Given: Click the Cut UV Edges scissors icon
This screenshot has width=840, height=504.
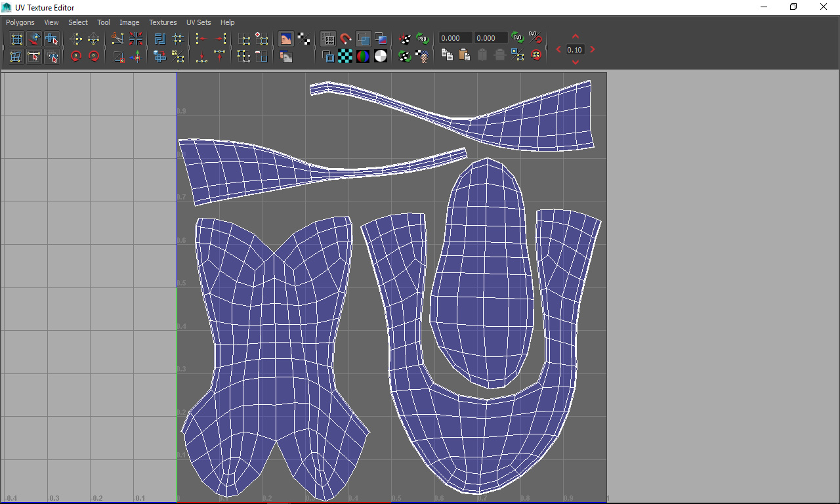Looking at the screenshot, I should click(x=117, y=39).
